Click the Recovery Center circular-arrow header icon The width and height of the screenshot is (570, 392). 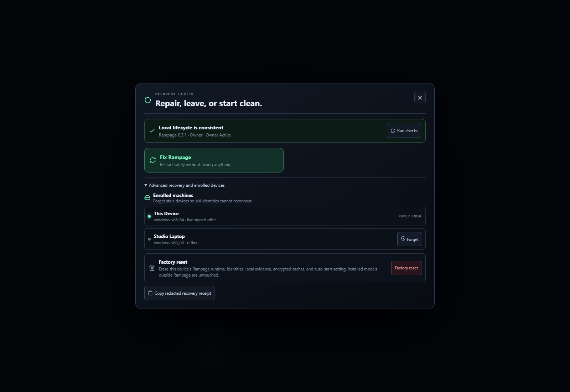tap(147, 100)
